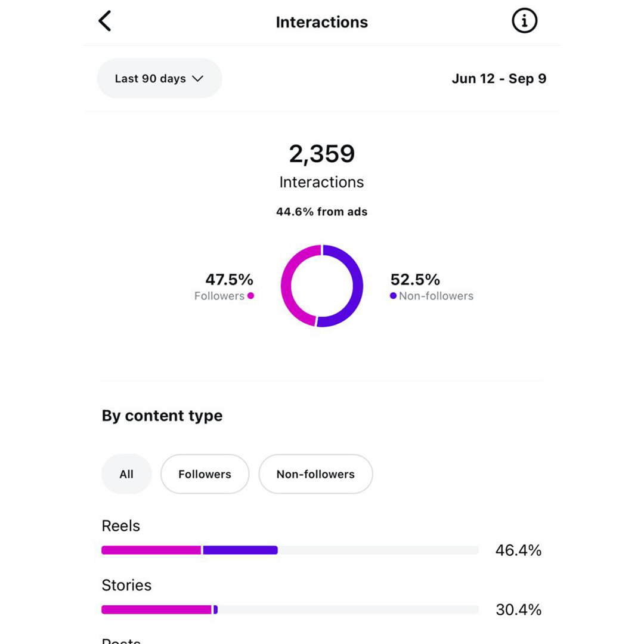Open the info icon at top right

(x=524, y=21)
